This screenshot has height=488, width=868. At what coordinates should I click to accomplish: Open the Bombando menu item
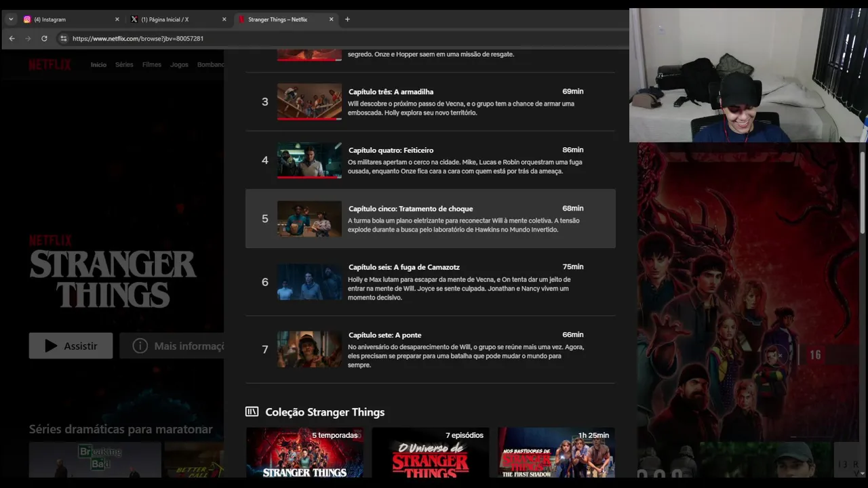[210, 64]
